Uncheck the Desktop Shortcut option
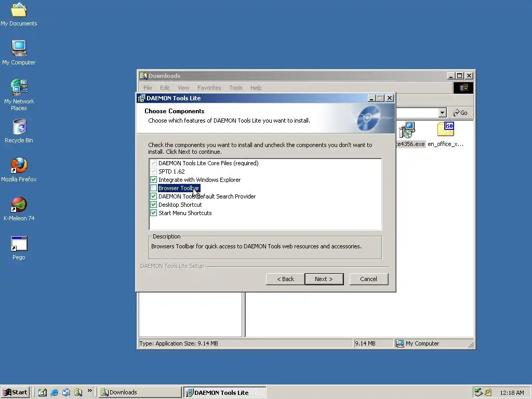This screenshot has height=399, width=532. click(x=153, y=205)
